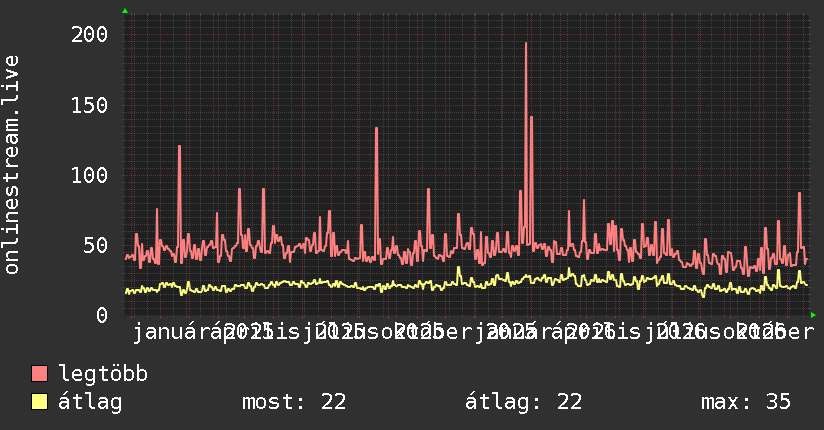
Task: Click the yellow átlag legend swatch
Action: (39, 401)
